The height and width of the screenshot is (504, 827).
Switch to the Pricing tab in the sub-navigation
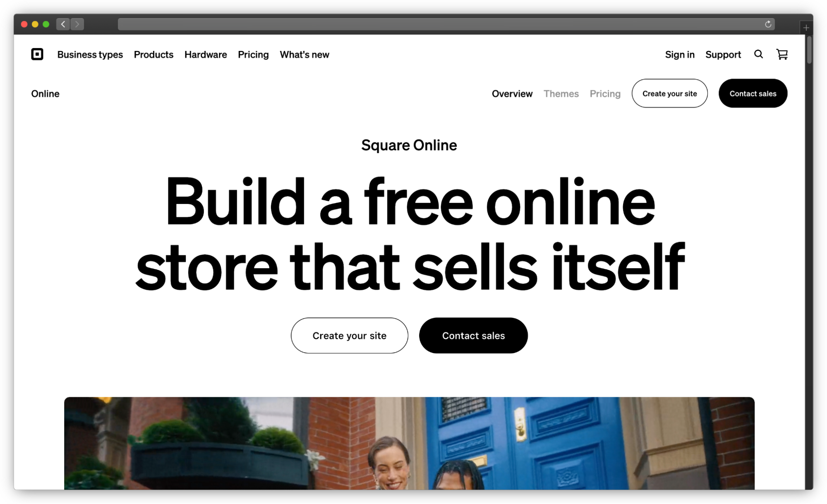(x=605, y=94)
